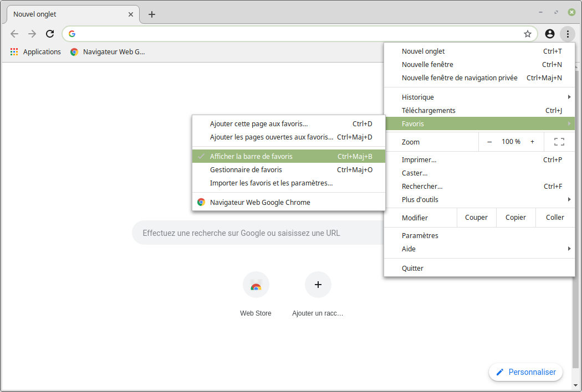Close the Nouvel onglet tab
The image size is (582, 392).
131,14
